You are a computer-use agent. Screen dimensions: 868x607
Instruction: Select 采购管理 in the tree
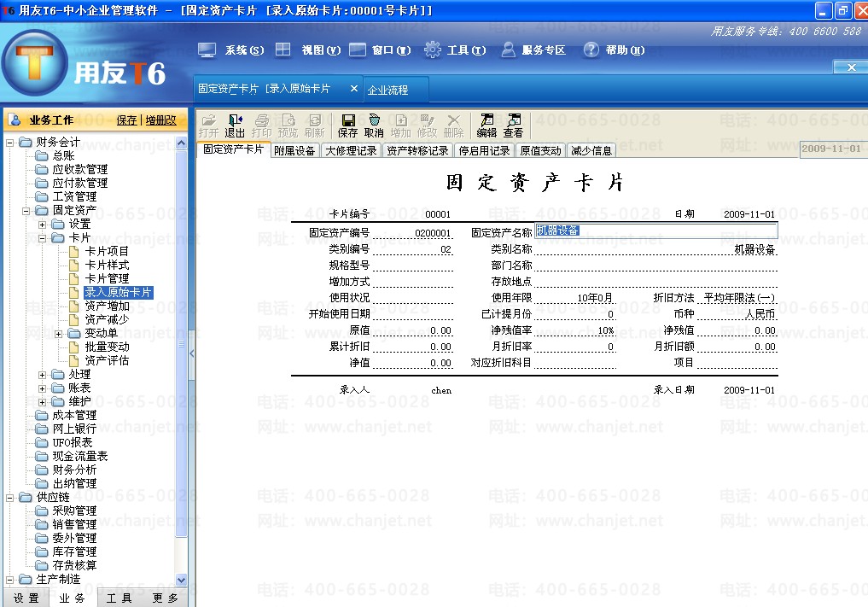point(74,511)
